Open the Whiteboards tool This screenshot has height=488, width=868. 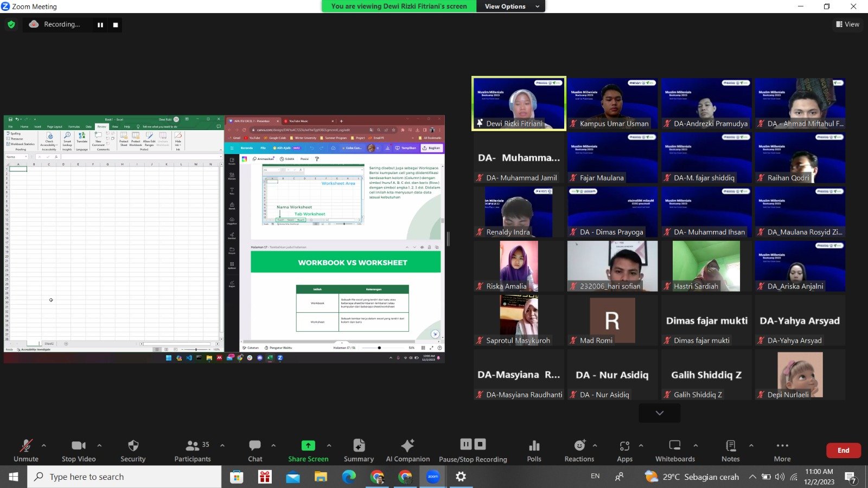(675, 451)
